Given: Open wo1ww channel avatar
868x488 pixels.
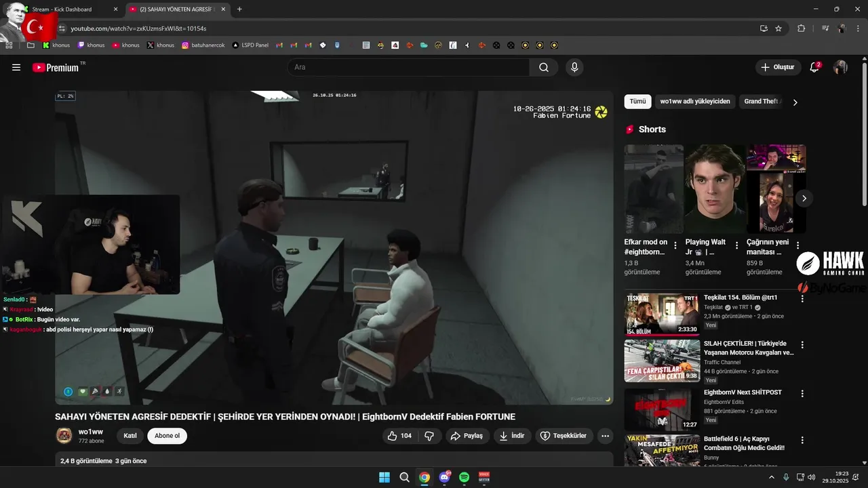Looking at the screenshot, I should click(x=64, y=435).
